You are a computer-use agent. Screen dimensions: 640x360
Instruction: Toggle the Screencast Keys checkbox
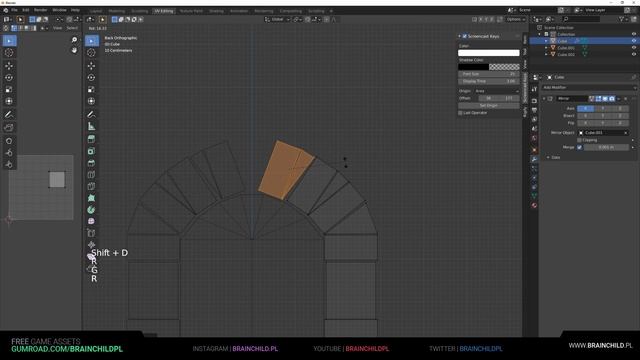[x=464, y=36]
